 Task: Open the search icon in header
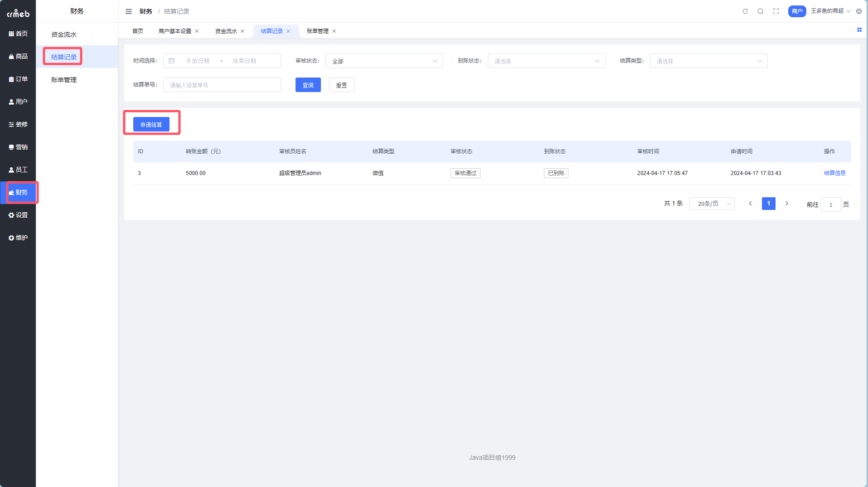761,11
